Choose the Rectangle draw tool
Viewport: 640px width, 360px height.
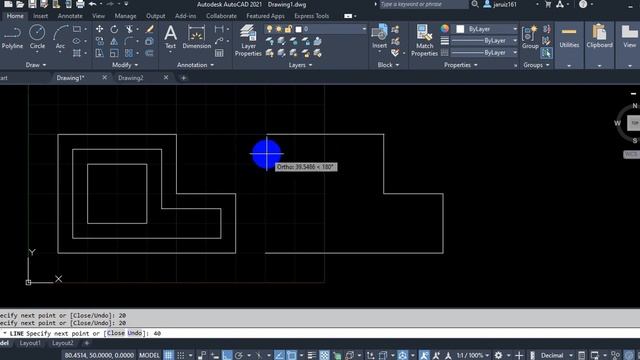point(77,29)
